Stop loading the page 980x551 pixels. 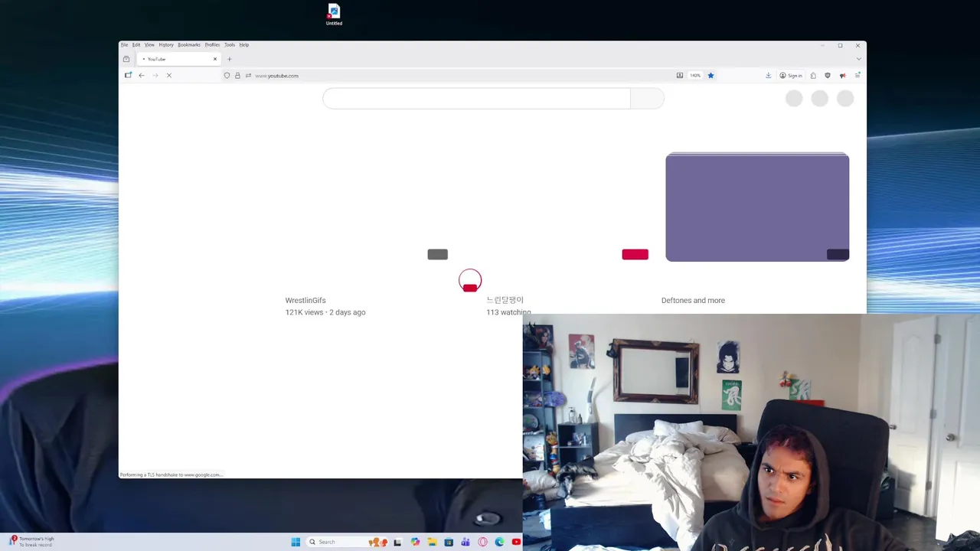point(169,75)
